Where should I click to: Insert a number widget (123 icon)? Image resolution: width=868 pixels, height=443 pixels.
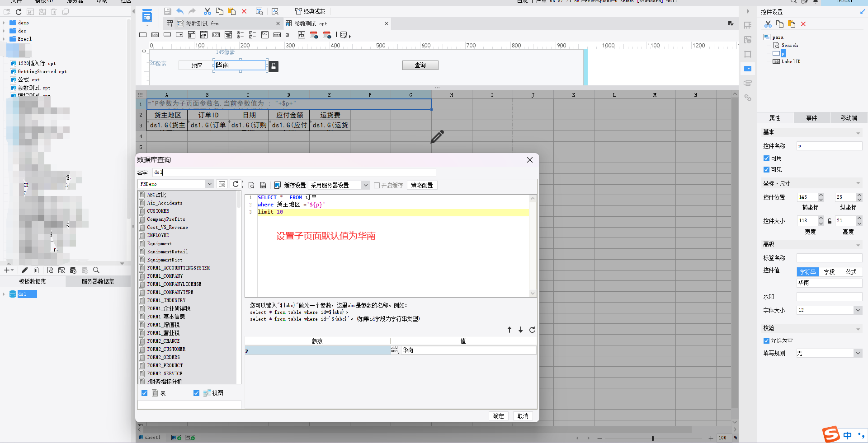[x=216, y=35]
